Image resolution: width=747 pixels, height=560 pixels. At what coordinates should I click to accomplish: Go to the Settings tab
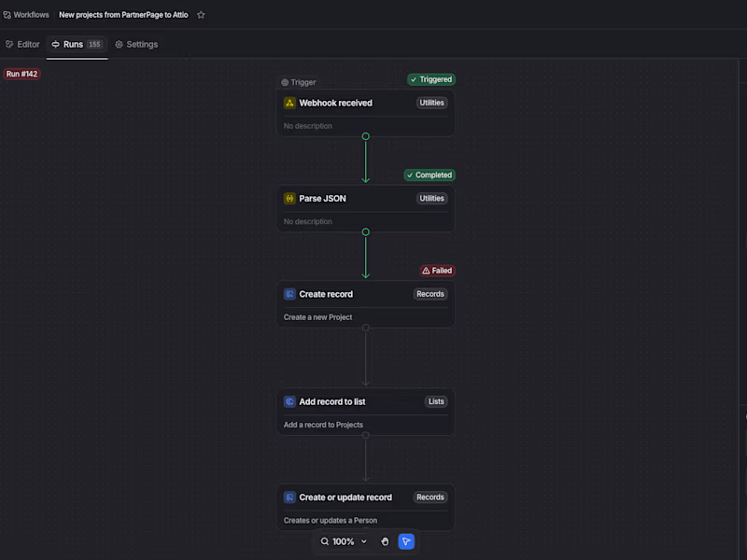136,44
